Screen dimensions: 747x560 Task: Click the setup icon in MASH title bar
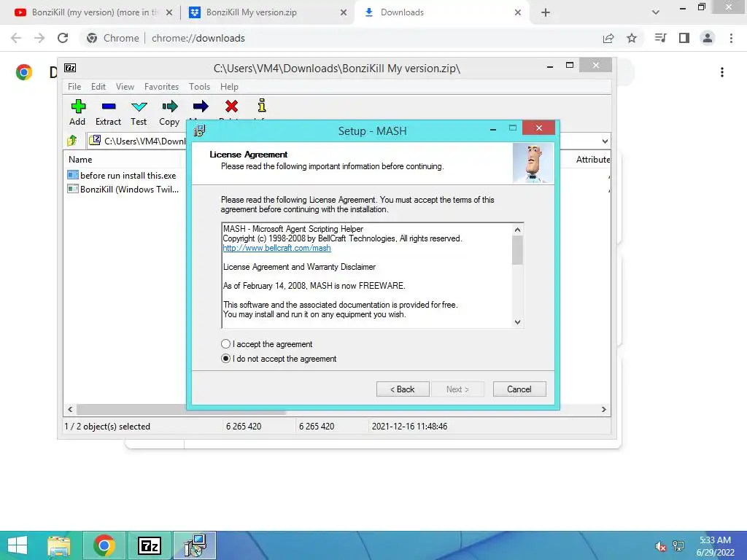tap(200, 131)
